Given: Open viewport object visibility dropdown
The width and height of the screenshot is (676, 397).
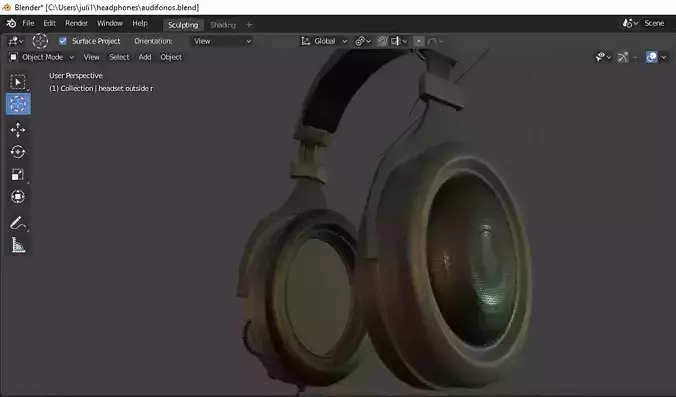Looking at the screenshot, I should coord(603,57).
